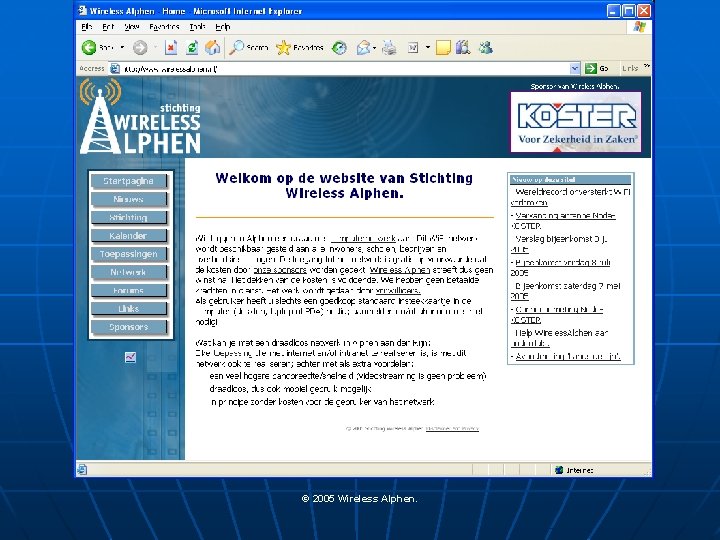
Task: Open the 'Bijeenkomst zaterdag 7 mei' news link
Action: [x=566, y=291]
